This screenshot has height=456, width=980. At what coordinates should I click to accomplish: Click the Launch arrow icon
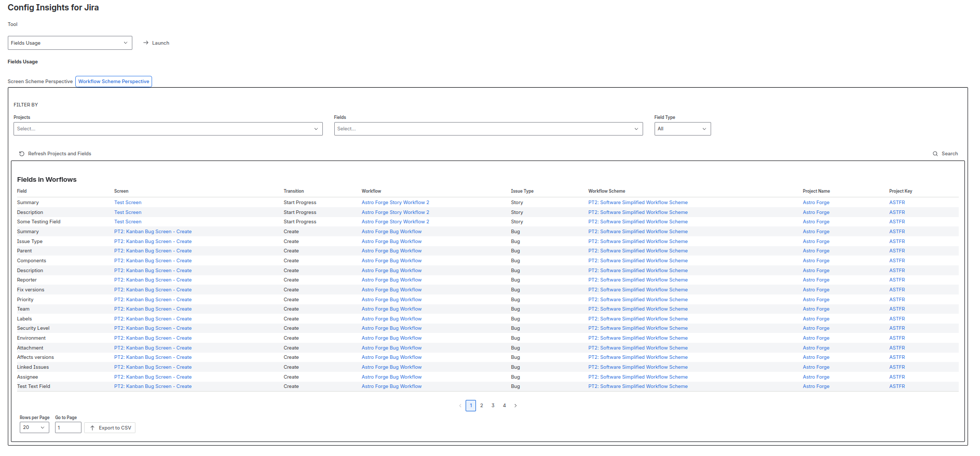click(146, 43)
